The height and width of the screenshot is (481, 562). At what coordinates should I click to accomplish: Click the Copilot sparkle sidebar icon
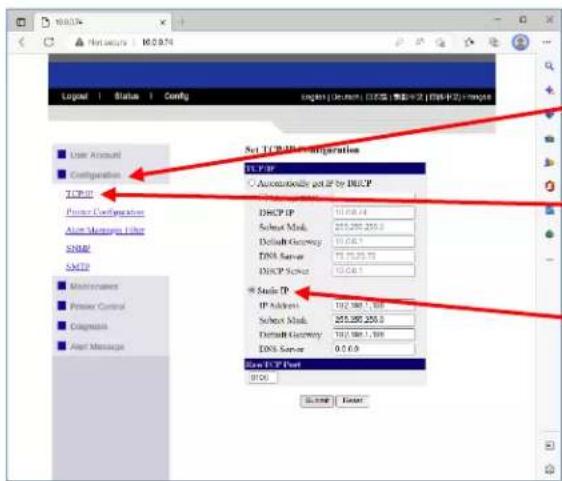pos(549,90)
